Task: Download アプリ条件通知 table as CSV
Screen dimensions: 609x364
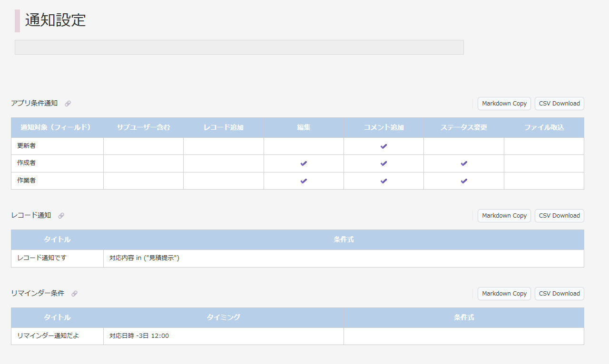Action: 560,104
